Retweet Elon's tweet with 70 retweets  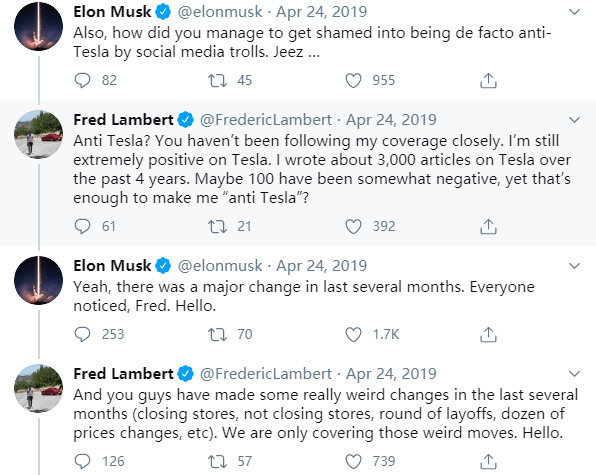click(217, 334)
